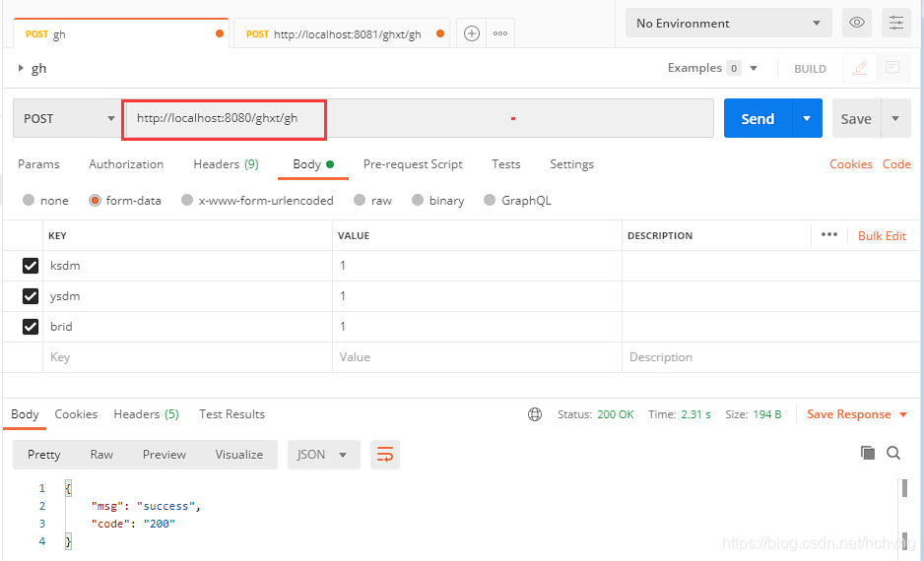Open the manage environments settings icon
This screenshot has width=924, height=561.
[896, 23]
